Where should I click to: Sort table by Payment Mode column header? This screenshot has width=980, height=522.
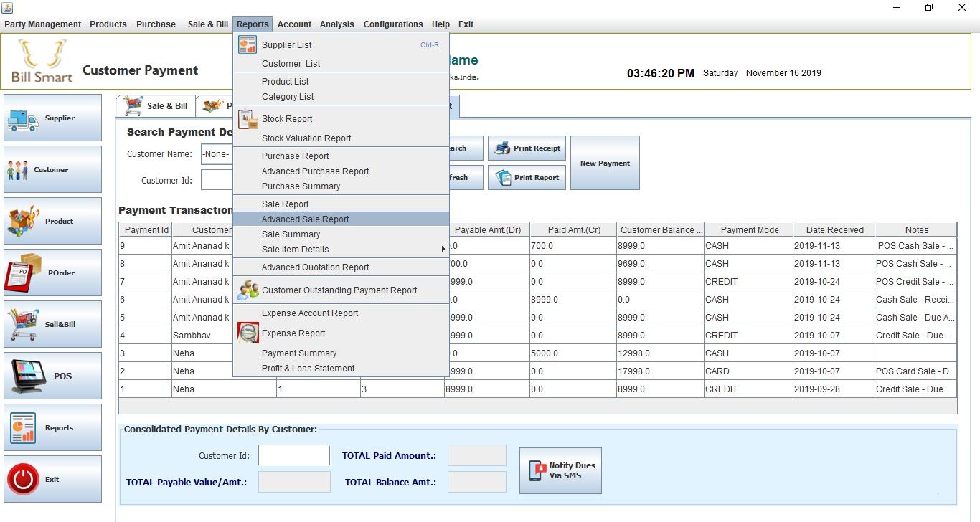[749, 230]
